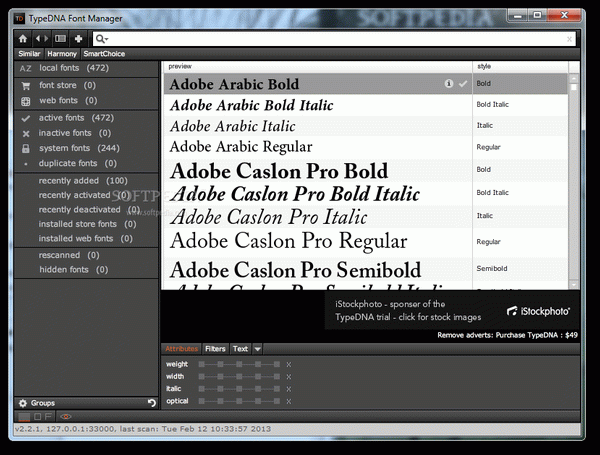The height and width of the screenshot is (455, 600).
Task: Expand the dropdown arrow beside Text tab
Action: coord(258,349)
